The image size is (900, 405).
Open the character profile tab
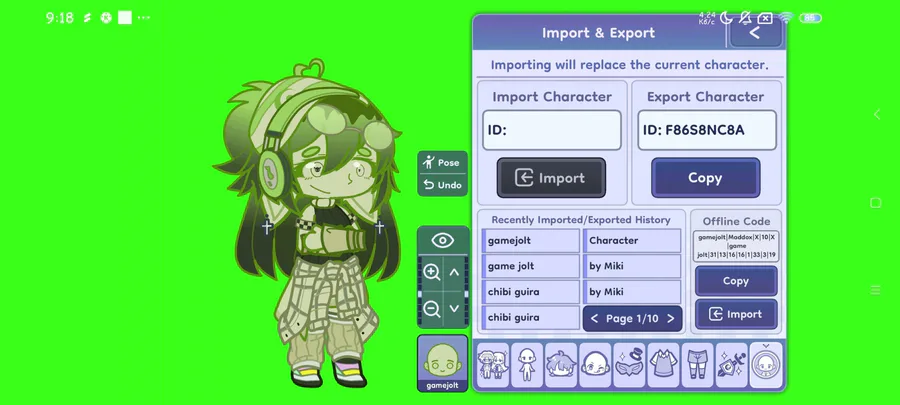[x=766, y=365]
